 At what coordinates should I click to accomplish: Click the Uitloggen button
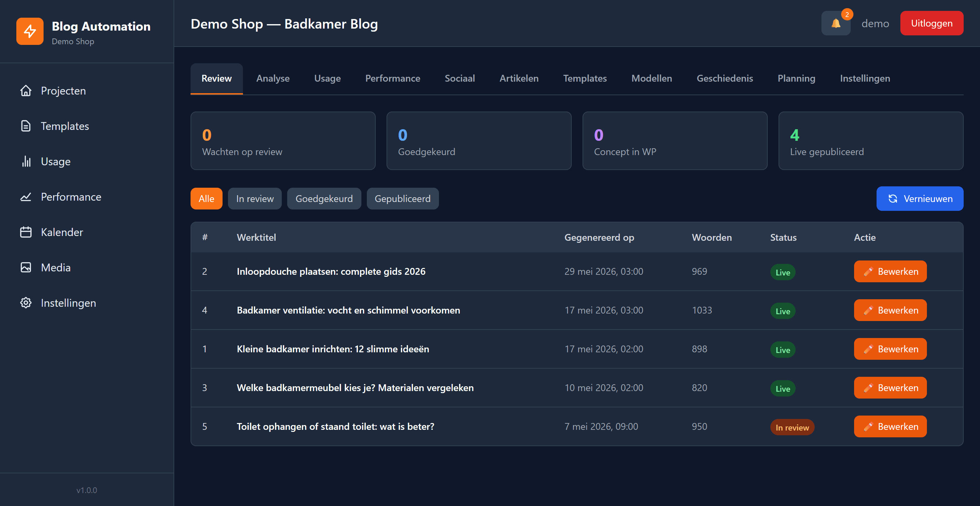(x=931, y=23)
